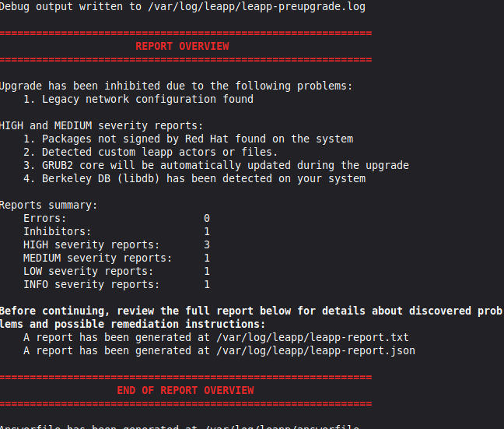This screenshot has width=504, height=429.
Task: Click the HIGH severity reports count 3
Action: 207,244
